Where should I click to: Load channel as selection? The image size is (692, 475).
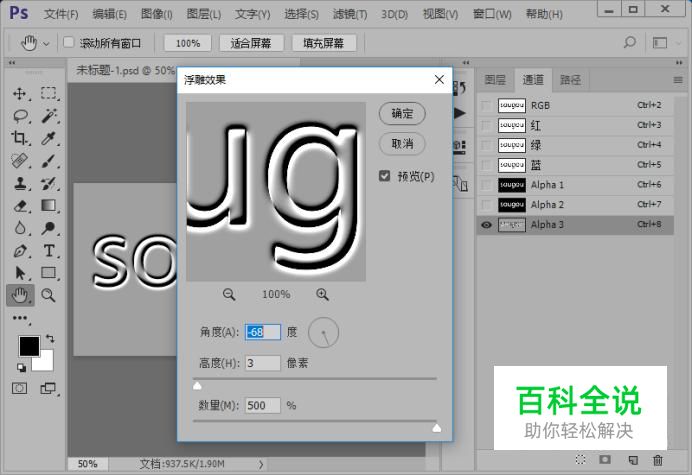click(x=580, y=460)
